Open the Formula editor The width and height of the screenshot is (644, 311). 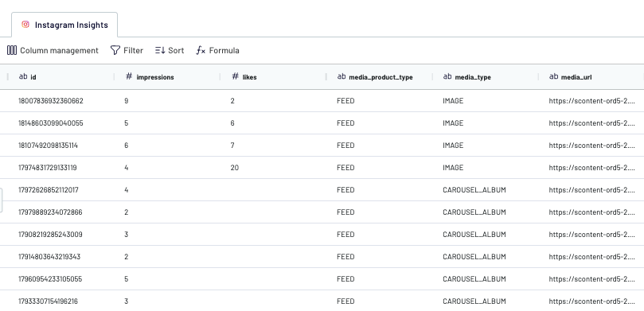pos(217,50)
